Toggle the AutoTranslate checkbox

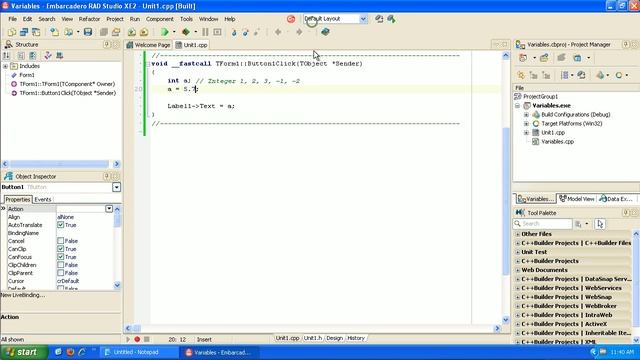pos(60,225)
